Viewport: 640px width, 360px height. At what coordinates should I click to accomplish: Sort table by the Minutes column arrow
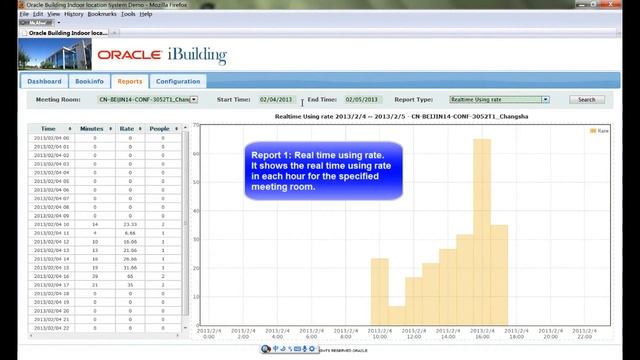[x=111, y=129]
